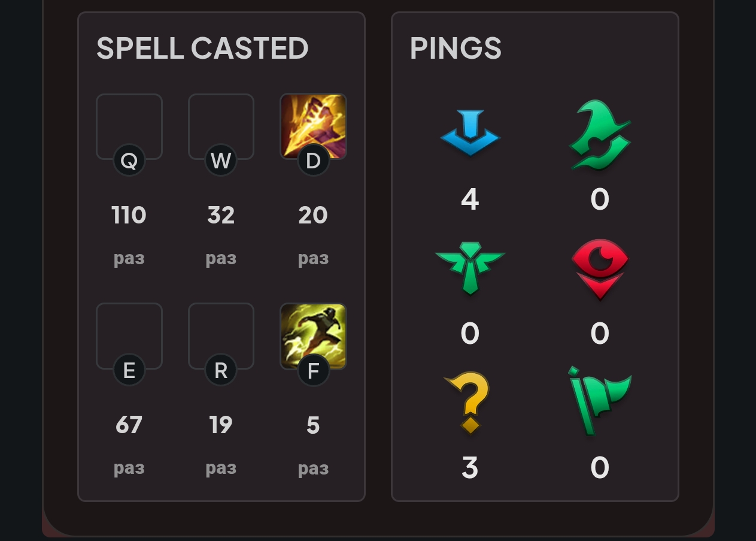This screenshot has height=541, width=756.
Task: Click the retreat ping count 4
Action: [x=470, y=199]
